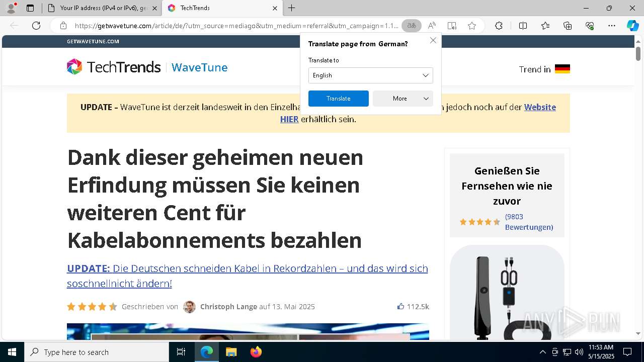Click author name Christoph Lange
This screenshot has height=362, width=644.
(x=228, y=307)
